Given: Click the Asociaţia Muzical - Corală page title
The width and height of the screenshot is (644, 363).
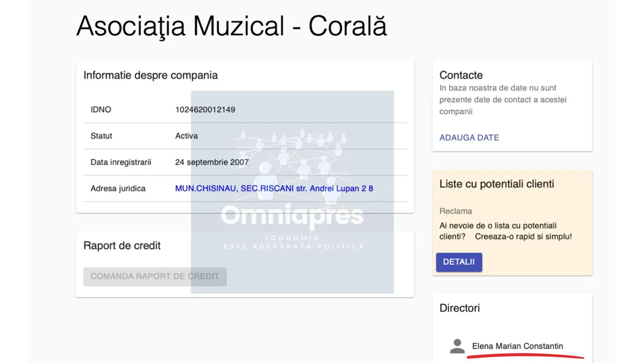Looking at the screenshot, I should (231, 26).
